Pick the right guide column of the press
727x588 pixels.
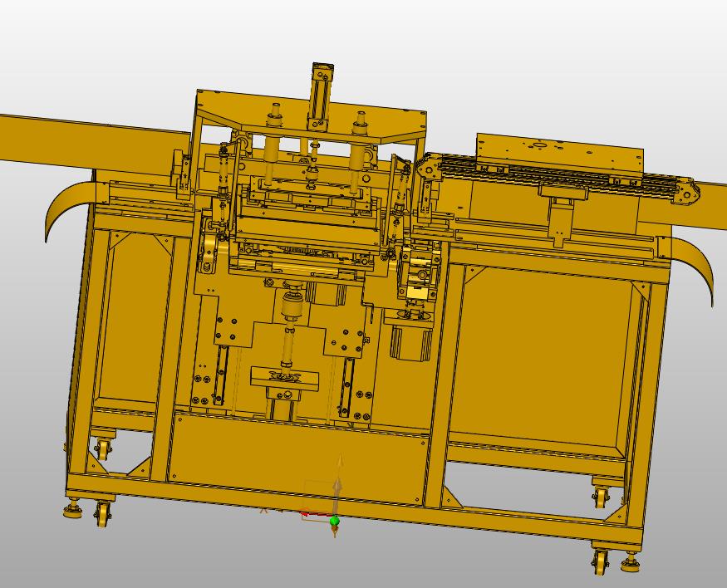(x=358, y=153)
